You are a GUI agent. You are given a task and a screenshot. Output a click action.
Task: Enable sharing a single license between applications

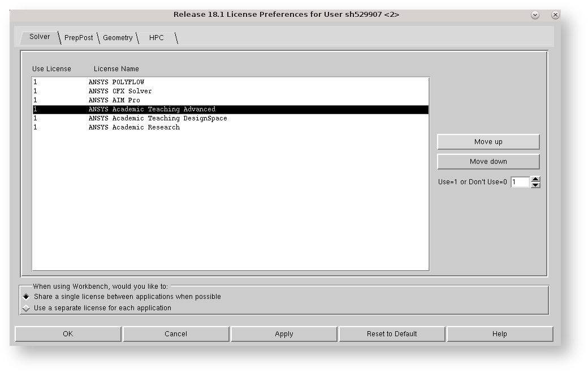pyautogui.click(x=24, y=296)
